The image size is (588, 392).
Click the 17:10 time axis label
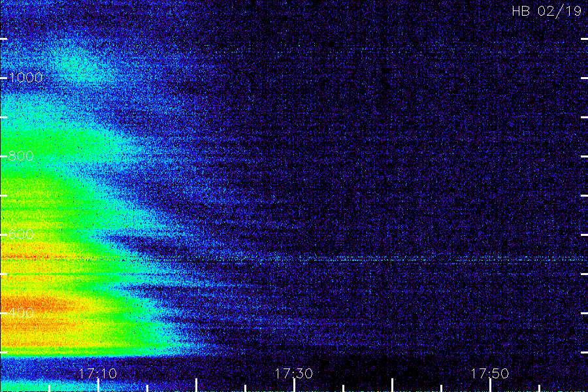(98, 374)
